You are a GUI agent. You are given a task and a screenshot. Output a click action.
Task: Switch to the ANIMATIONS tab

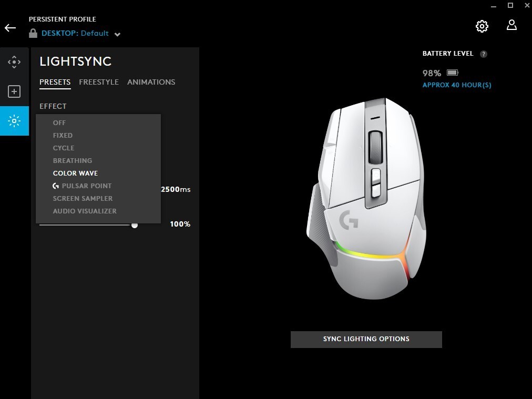point(151,82)
